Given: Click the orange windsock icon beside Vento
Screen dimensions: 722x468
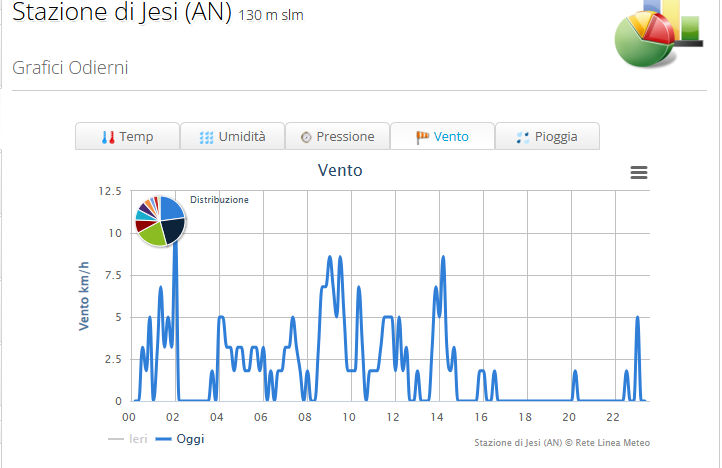Looking at the screenshot, I should pyautogui.click(x=422, y=137).
